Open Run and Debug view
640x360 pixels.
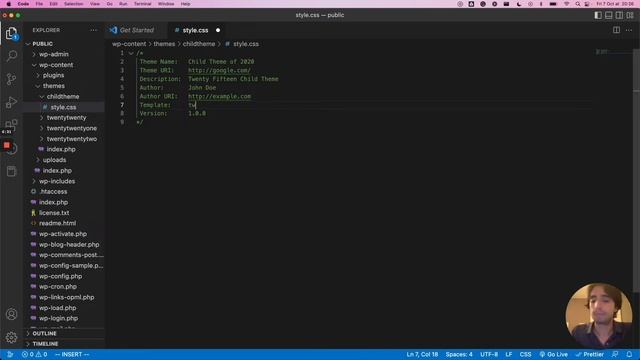coord(11,102)
